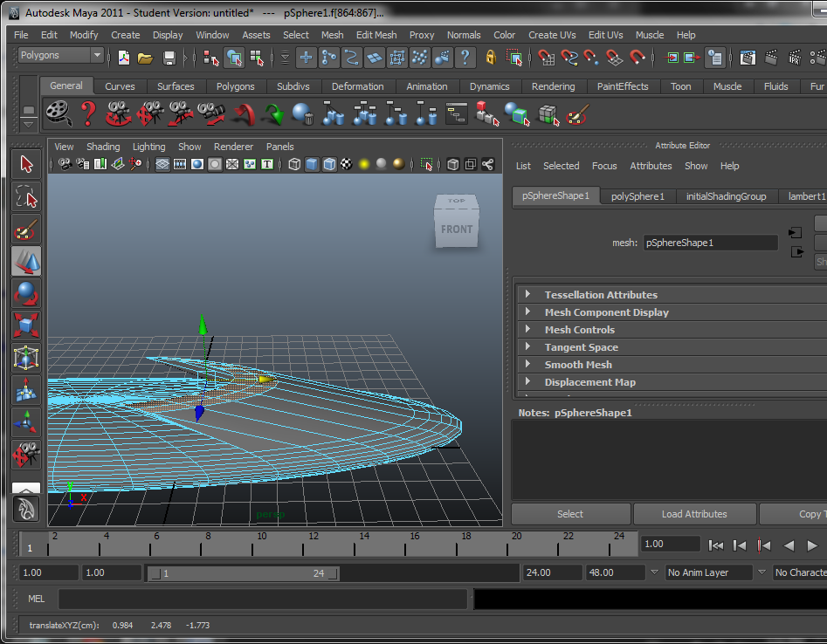This screenshot has width=827, height=644.
Task: Toggle viewport grid display
Action: [162, 164]
